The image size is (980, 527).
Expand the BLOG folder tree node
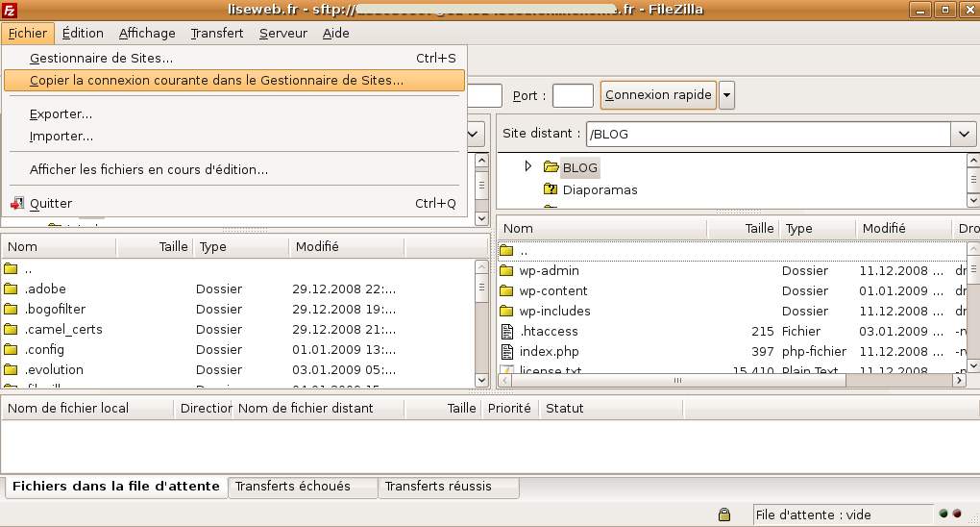tap(527, 167)
